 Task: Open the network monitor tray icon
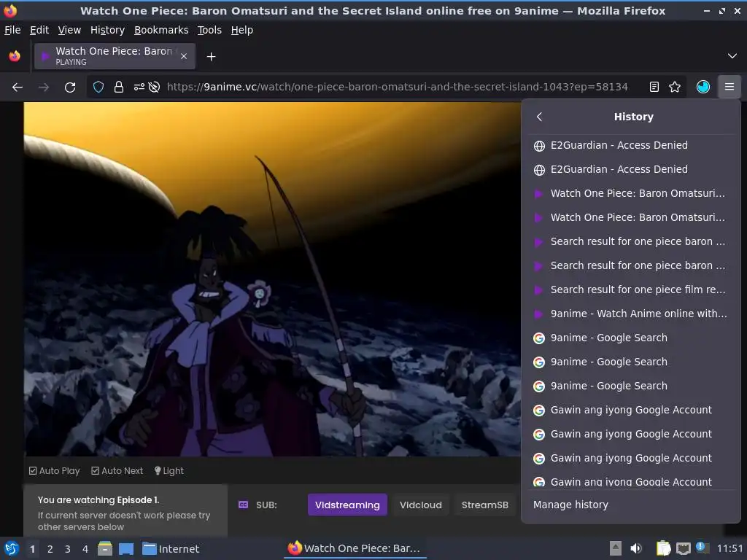[683, 548]
